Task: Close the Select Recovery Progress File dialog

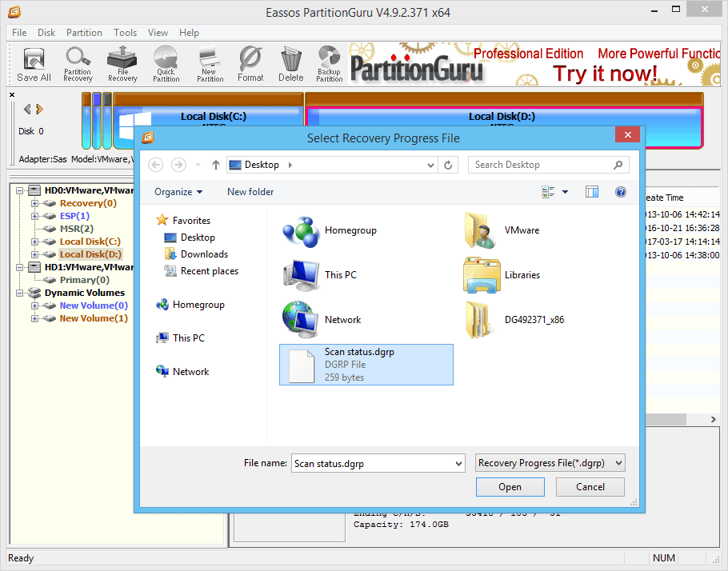Action: 628,134
